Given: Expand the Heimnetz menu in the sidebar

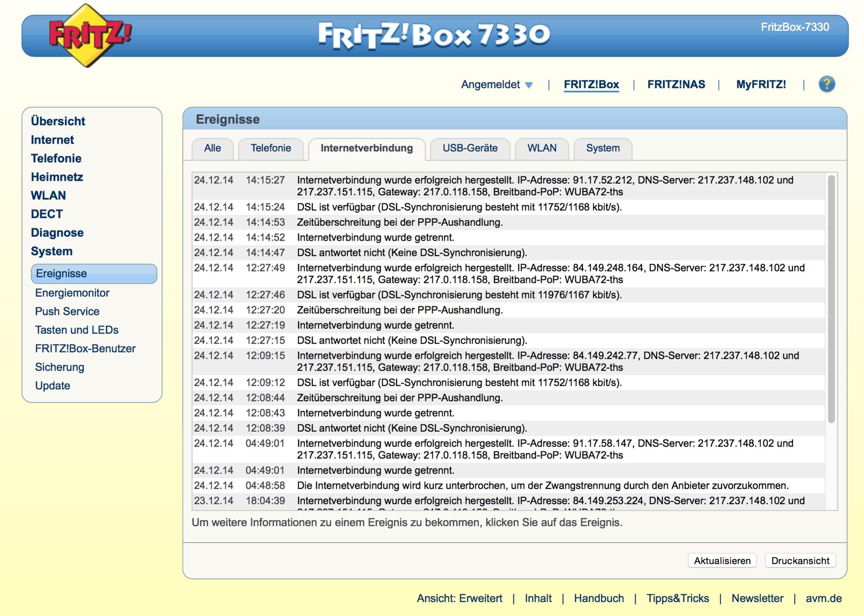Looking at the screenshot, I should [x=57, y=177].
